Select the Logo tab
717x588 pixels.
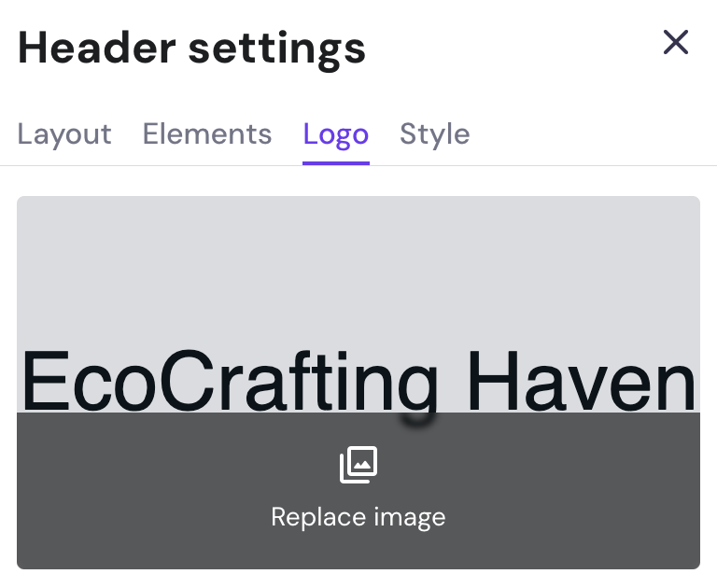click(x=336, y=134)
